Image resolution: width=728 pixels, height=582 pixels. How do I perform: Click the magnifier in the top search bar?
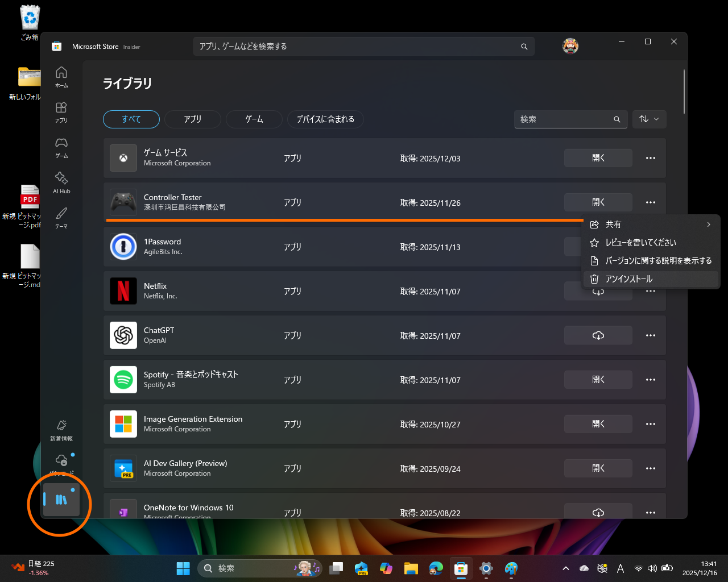[x=524, y=47]
